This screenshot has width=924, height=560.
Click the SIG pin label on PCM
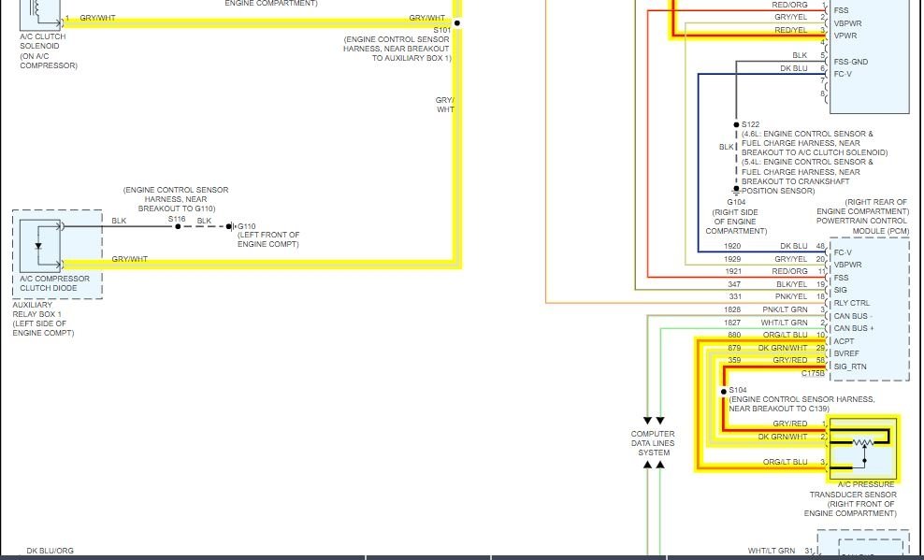click(x=841, y=291)
